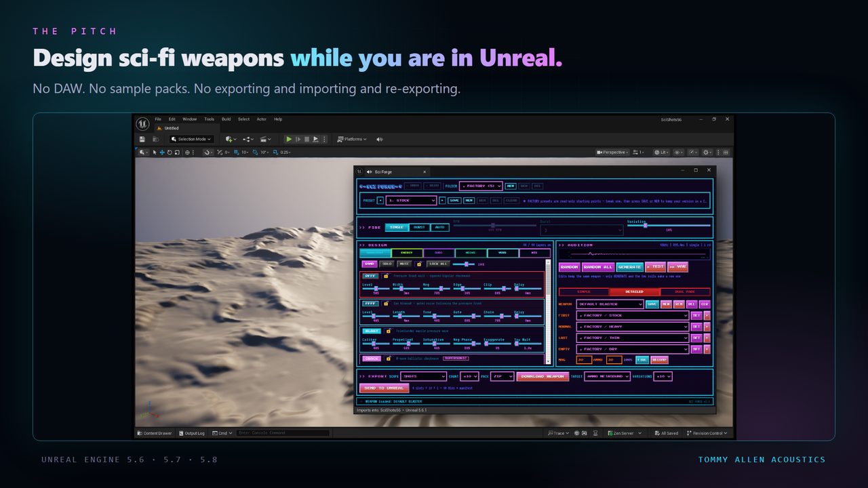This screenshot has height=488, width=868.
Task: Click the play arrow button on the EMPTY slot row
Action: point(707,349)
